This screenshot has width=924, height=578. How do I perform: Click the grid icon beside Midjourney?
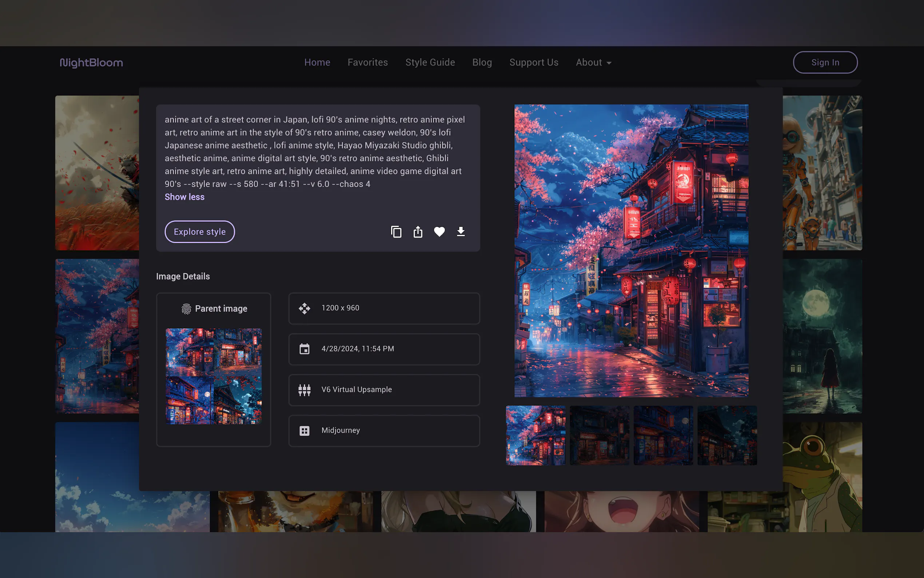[304, 431]
